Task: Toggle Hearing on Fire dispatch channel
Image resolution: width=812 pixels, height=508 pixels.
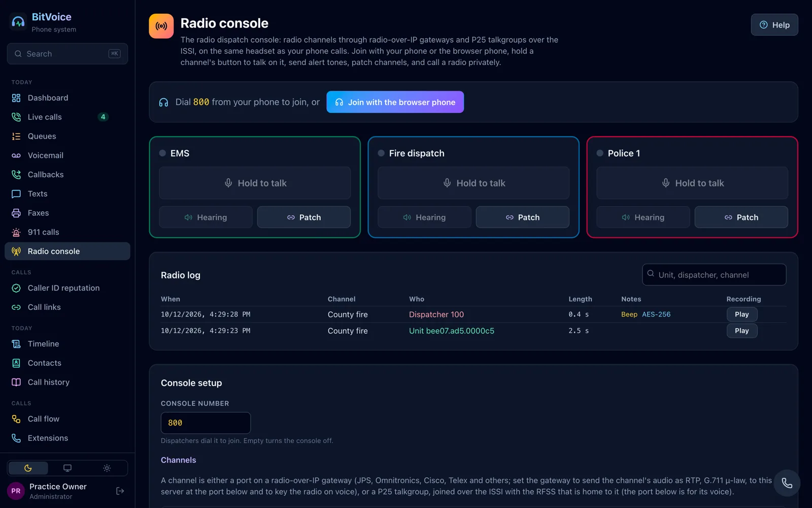Action: (424, 217)
